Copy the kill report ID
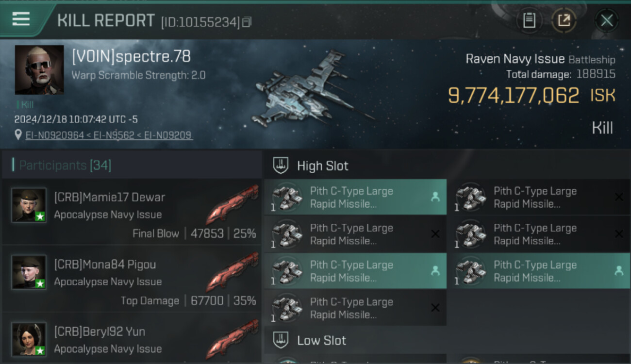The image size is (631, 364). click(x=247, y=22)
